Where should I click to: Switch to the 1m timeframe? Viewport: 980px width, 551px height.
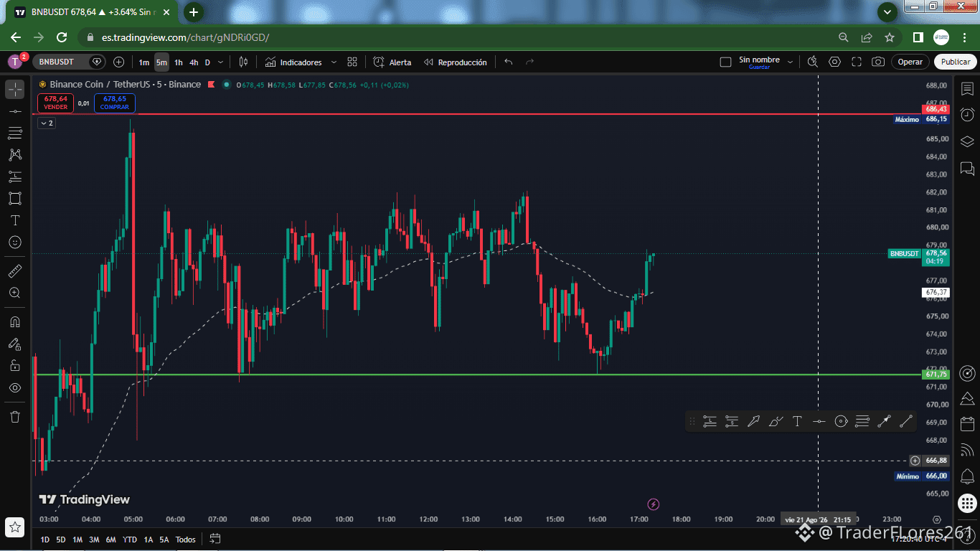pos(144,62)
